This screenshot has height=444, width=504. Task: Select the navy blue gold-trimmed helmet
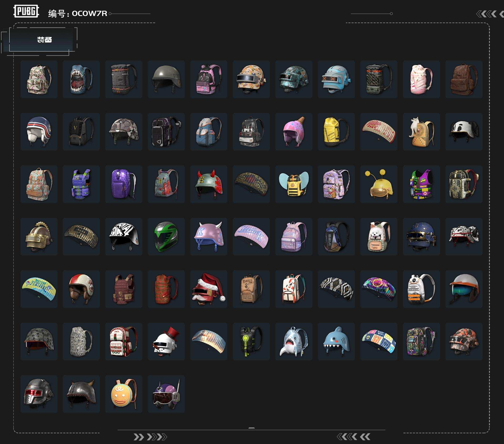coord(421,237)
